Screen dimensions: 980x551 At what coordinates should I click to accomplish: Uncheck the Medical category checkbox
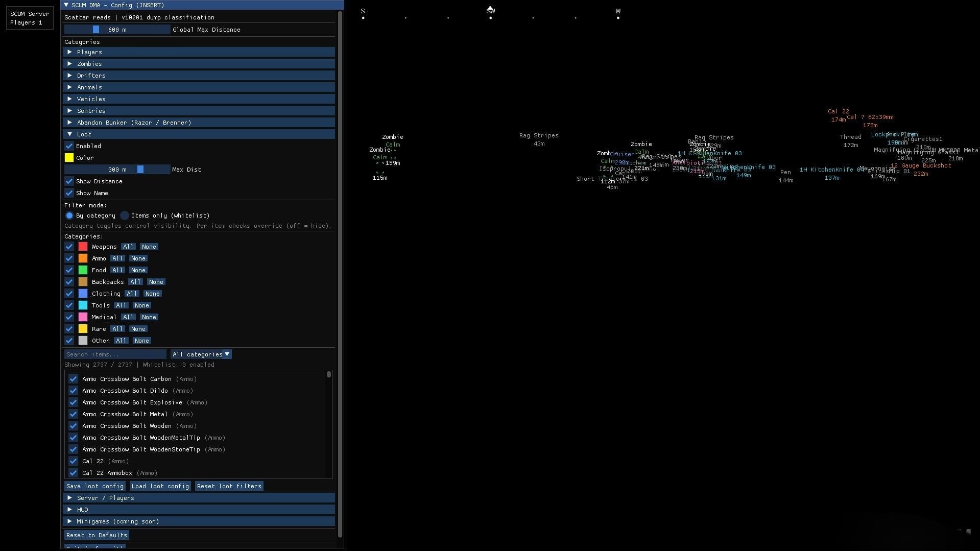69,317
